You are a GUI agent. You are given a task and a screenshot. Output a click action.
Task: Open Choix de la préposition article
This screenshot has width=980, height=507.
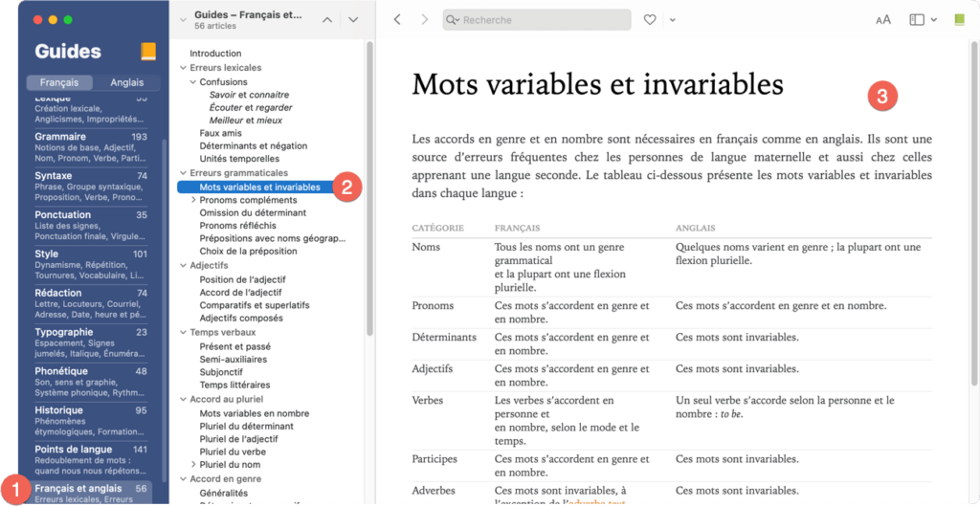pos(248,251)
